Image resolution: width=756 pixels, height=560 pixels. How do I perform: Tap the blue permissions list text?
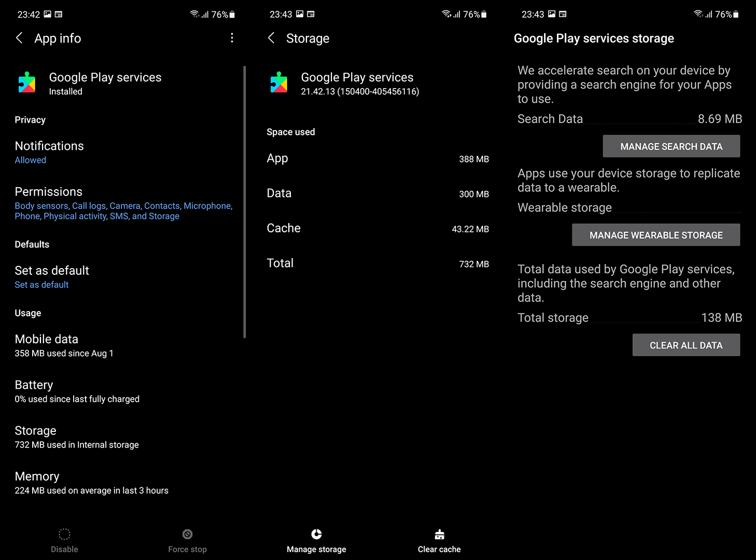coord(123,211)
